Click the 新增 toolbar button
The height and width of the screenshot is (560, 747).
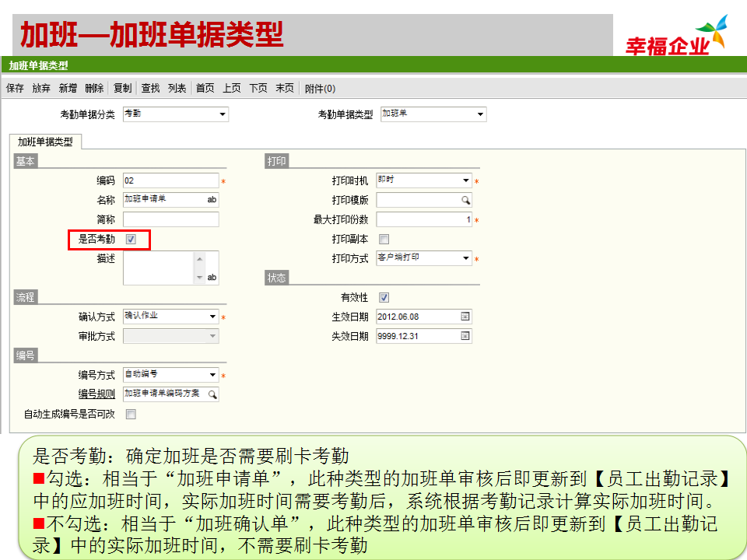(68, 89)
